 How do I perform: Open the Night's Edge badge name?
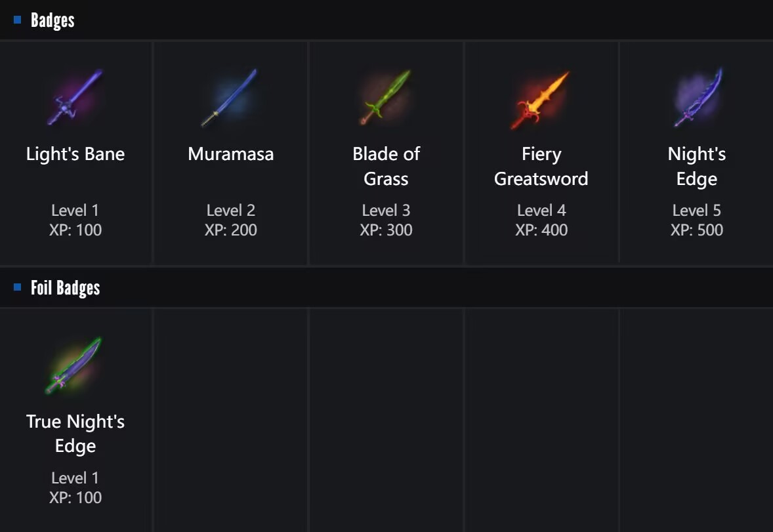pos(697,166)
